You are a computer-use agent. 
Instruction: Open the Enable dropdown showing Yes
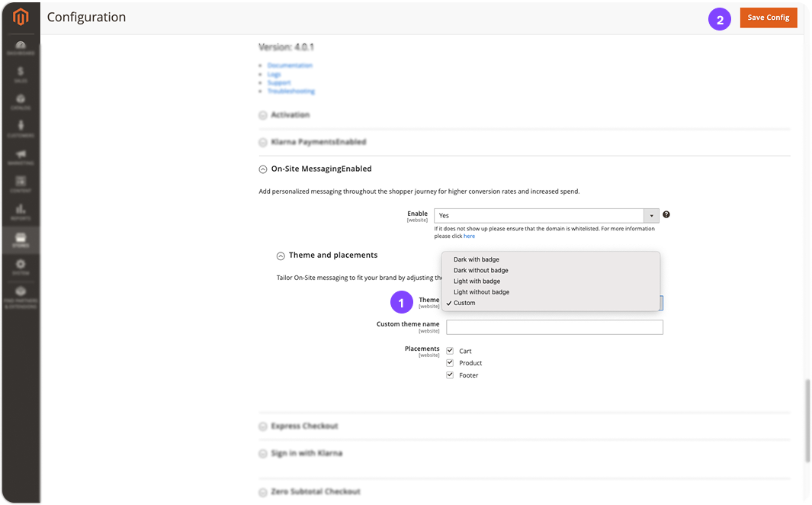tap(545, 216)
